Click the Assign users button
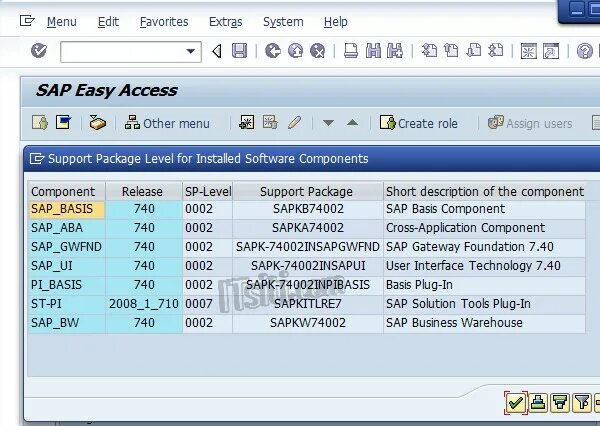Screen dimensions: 600x426 530,123
